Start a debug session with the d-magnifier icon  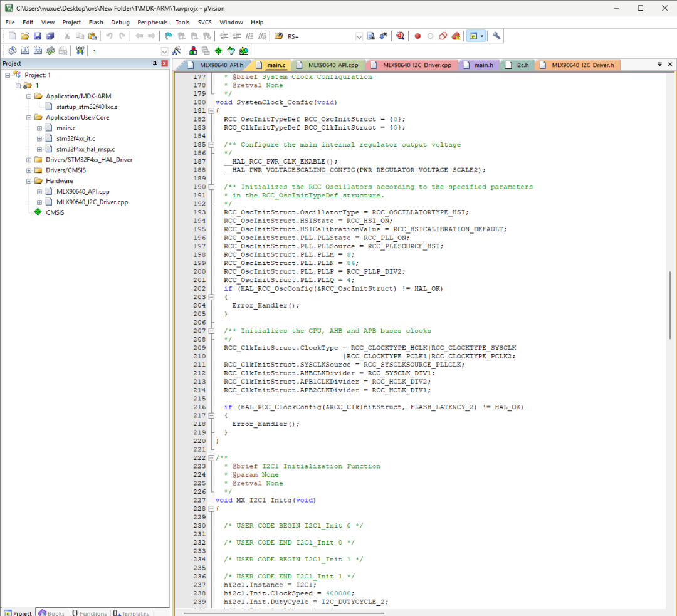(x=399, y=36)
